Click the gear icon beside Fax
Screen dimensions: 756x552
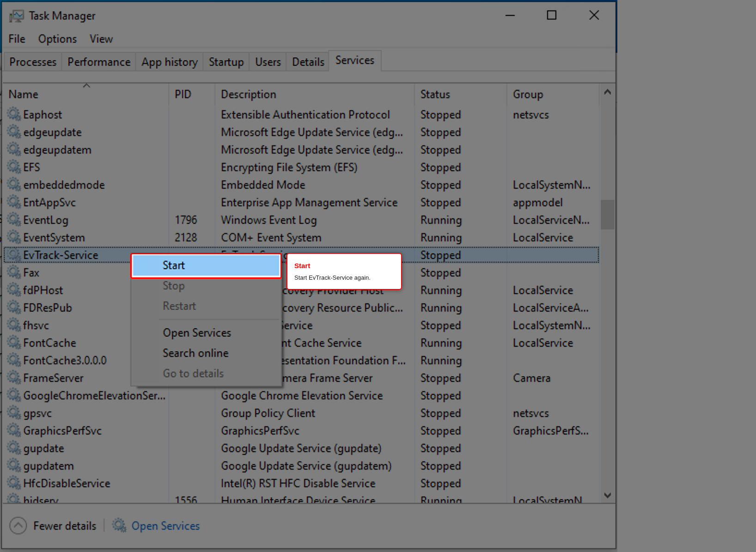coord(14,272)
